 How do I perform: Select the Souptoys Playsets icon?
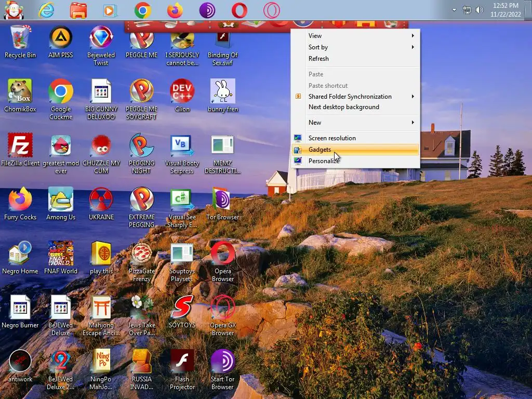tap(182, 262)
